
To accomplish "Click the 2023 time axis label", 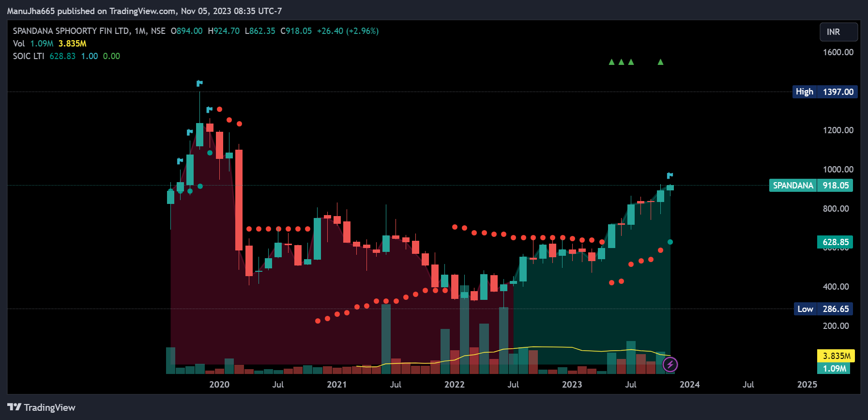I will tap(572, 385).
